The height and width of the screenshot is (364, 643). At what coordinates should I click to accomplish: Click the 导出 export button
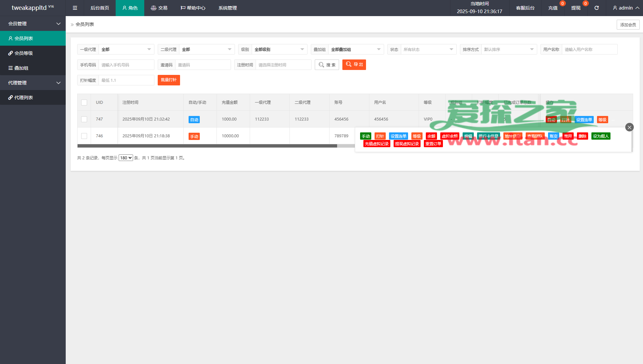tap(354, 65)
